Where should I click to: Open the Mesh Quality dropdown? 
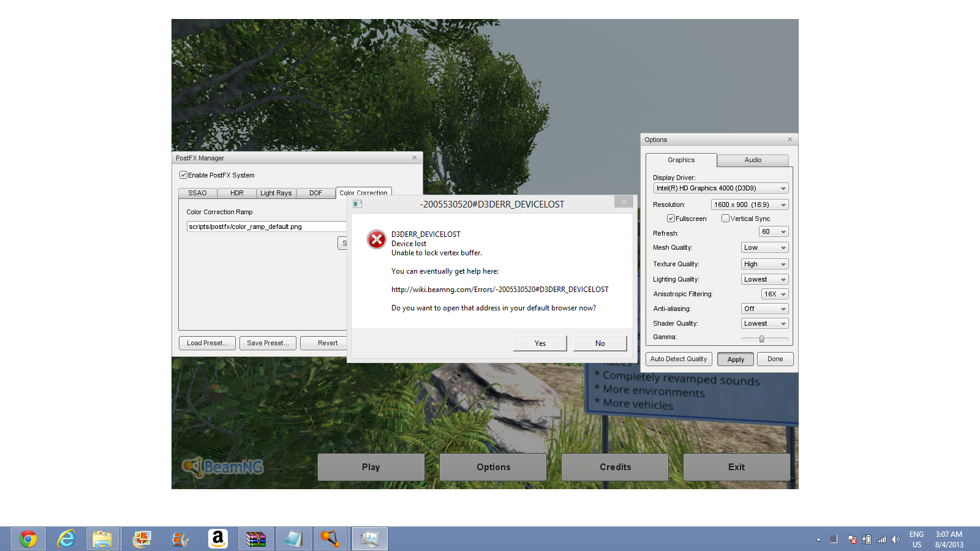(764, 247)
